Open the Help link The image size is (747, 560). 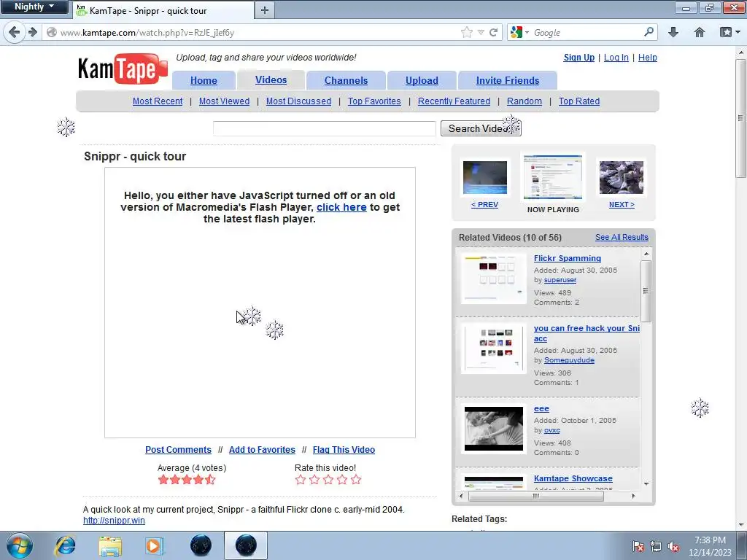pyautogui.click(x=648, y=58)
